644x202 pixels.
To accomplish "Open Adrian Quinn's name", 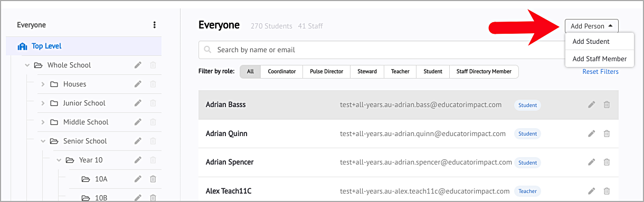I will tap(226, 133).
